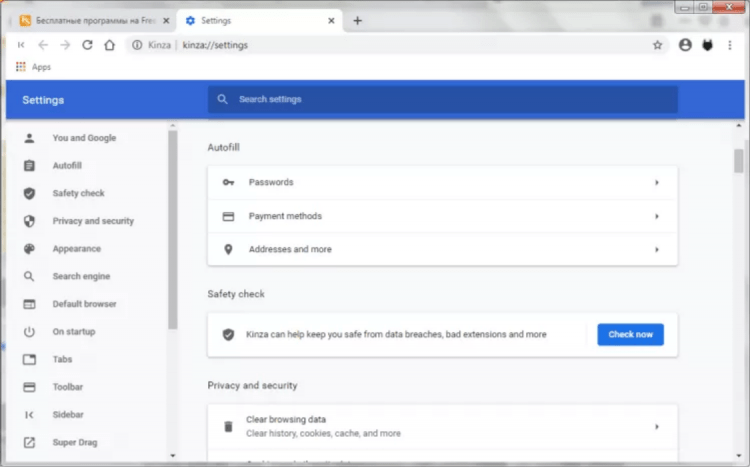Click the Clear browsing data trash icon

pos(228,426)
